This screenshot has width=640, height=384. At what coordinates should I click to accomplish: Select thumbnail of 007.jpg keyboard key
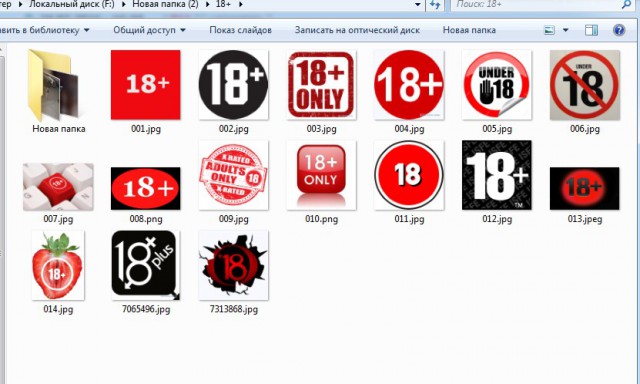click(x=58, y=187)
